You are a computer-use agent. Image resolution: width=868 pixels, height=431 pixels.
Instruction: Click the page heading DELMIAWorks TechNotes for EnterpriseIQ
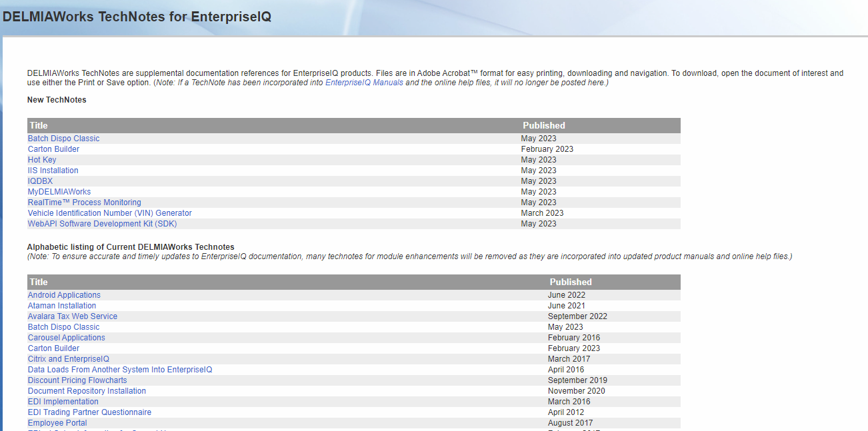(137, 17)
